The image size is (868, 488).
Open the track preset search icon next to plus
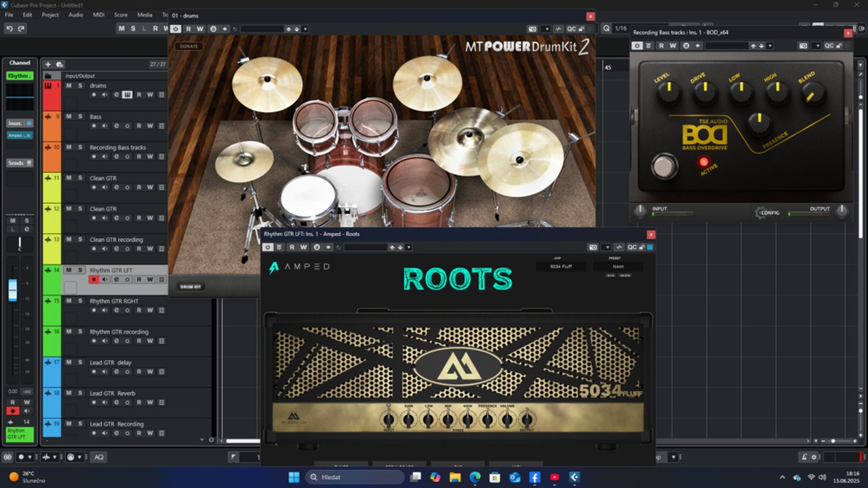59,64
